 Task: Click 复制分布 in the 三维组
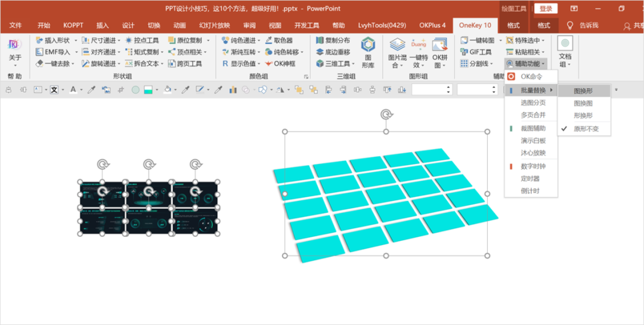click(x=333, y=41)
